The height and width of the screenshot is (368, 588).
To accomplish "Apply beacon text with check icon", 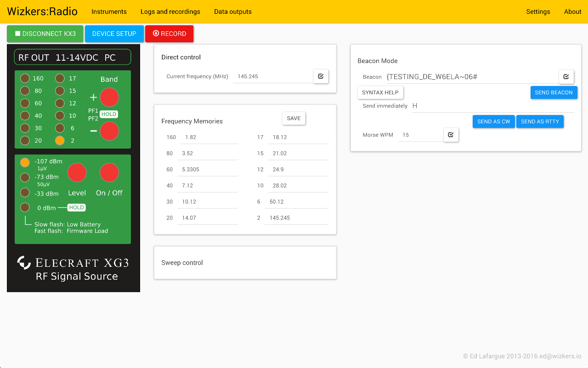I will (x=566, y=77).
